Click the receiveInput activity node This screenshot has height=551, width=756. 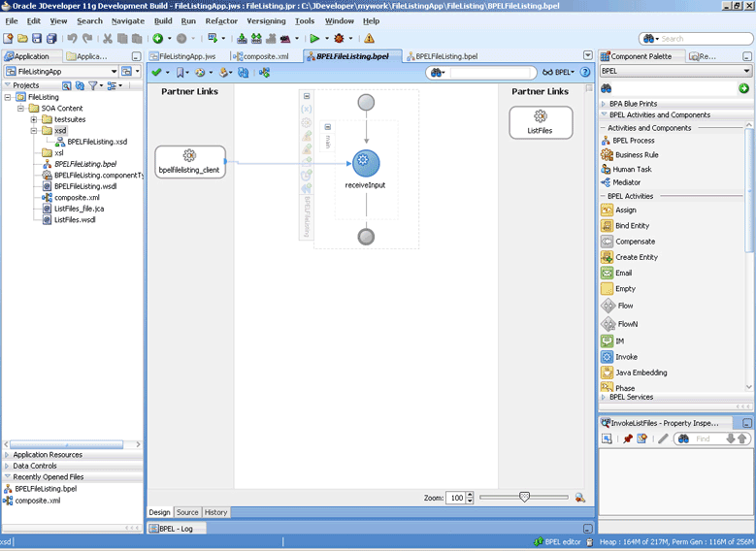tap(366, 163)
